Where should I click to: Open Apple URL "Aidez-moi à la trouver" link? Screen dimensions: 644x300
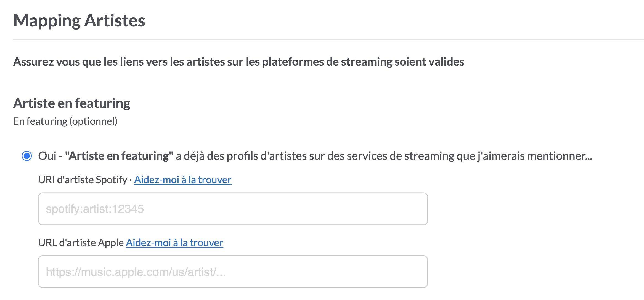tap(174, 243)
